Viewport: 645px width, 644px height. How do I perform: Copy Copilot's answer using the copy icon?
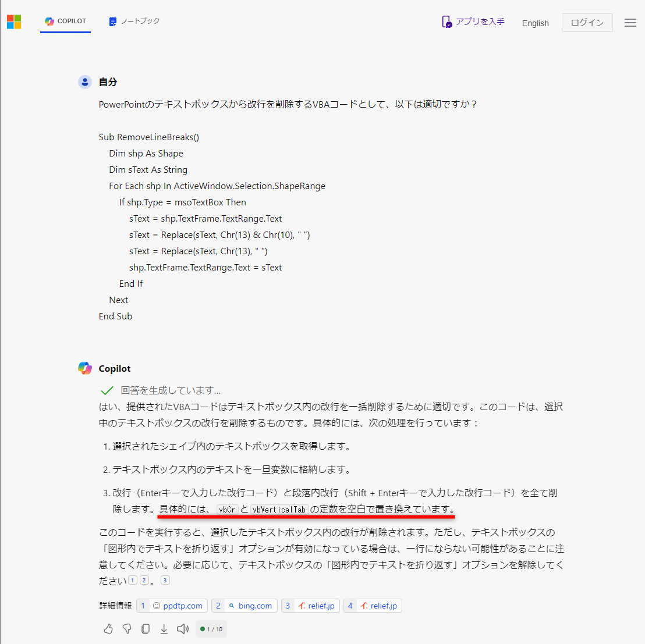click(x=145, y=629)
